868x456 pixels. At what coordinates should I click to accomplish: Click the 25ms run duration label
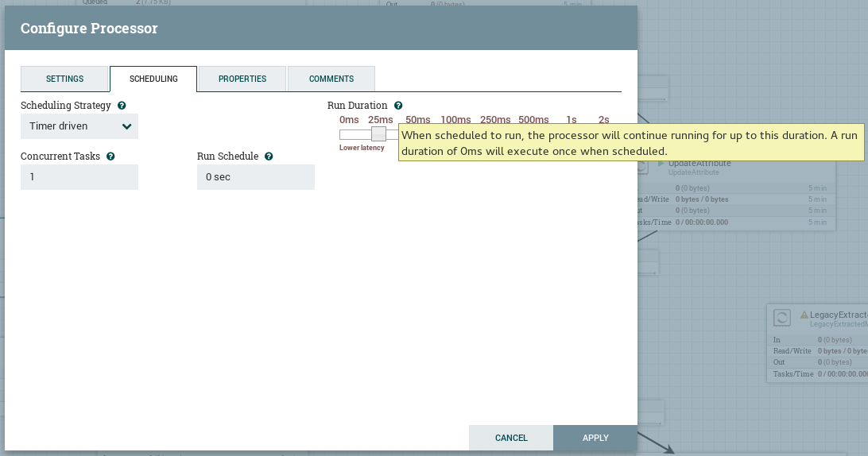tap(380, 119)
